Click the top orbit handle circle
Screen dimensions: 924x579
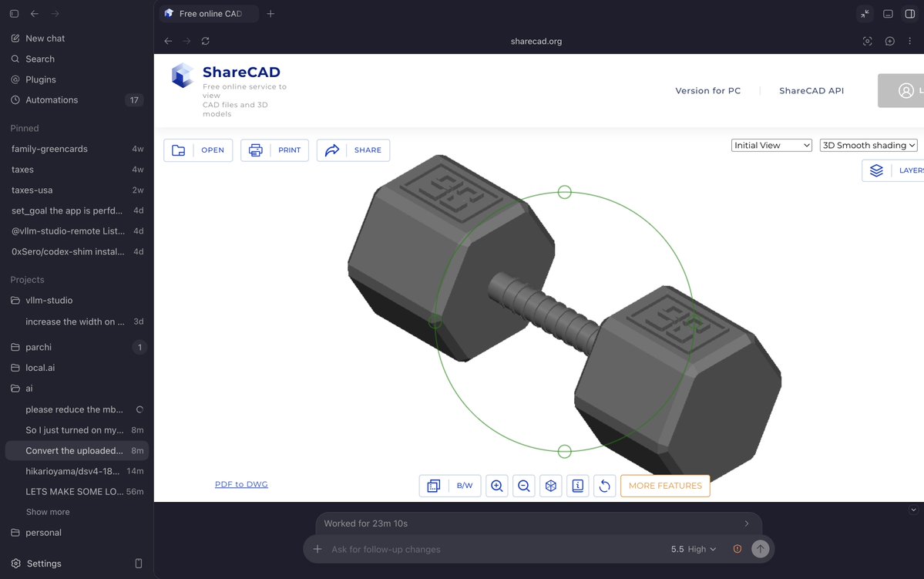[565, 192]
